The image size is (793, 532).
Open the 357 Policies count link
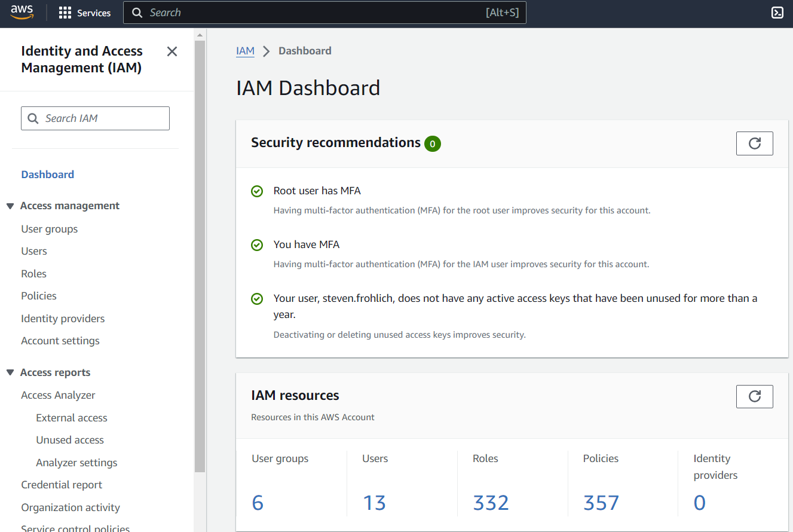click(x=601, y=503)
